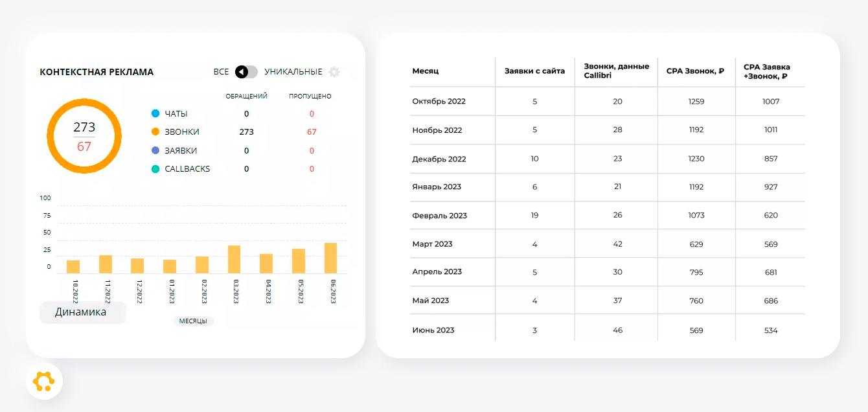Image resolution: width=868 pixels, height=412 pixels.
Task: Click the Заявки с сайта column header
Action: tap(535, 71)
